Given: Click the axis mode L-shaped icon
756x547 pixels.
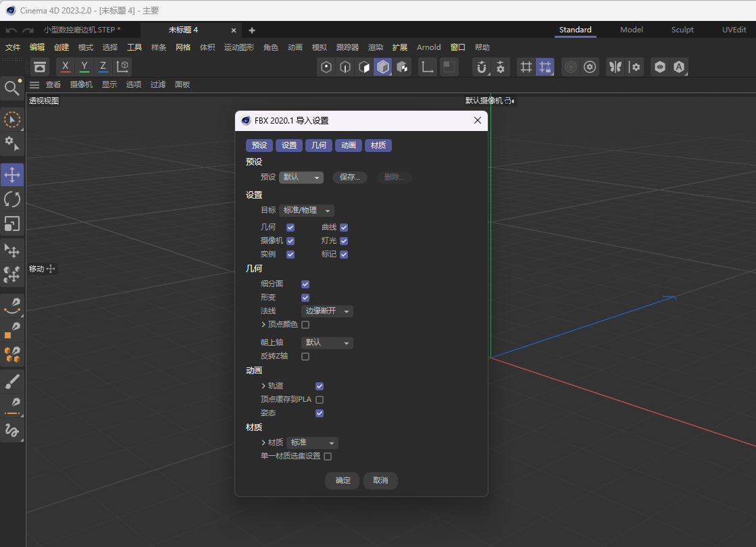Looking at the screenshot, I should (x=427, y=67).
